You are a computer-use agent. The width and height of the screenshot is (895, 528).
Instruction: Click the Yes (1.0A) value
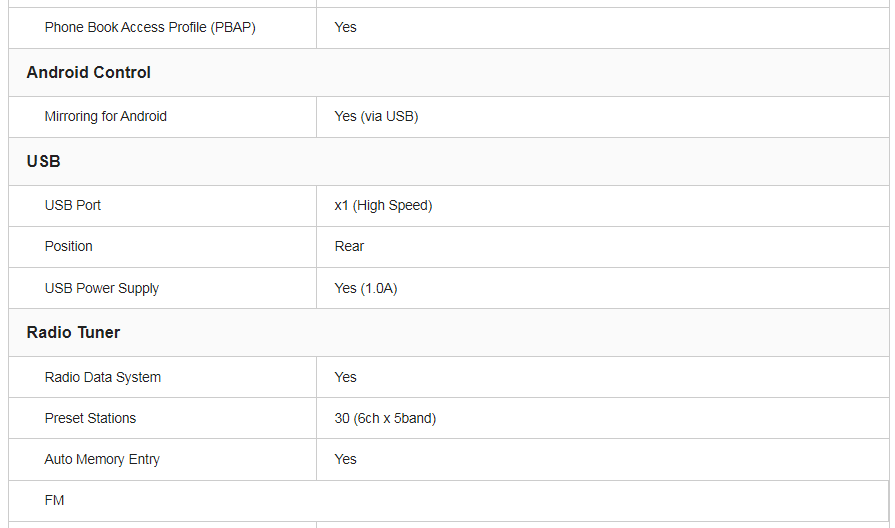[x=366, y=288]
